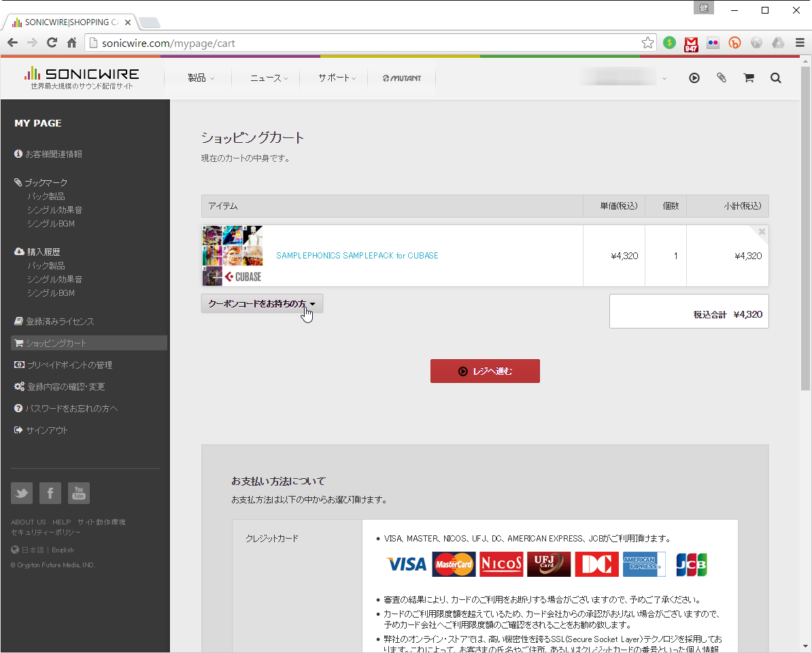Open プリペイドポイントの管理 in sidebar
Viewport: 812px width, 653px height.
63,365
